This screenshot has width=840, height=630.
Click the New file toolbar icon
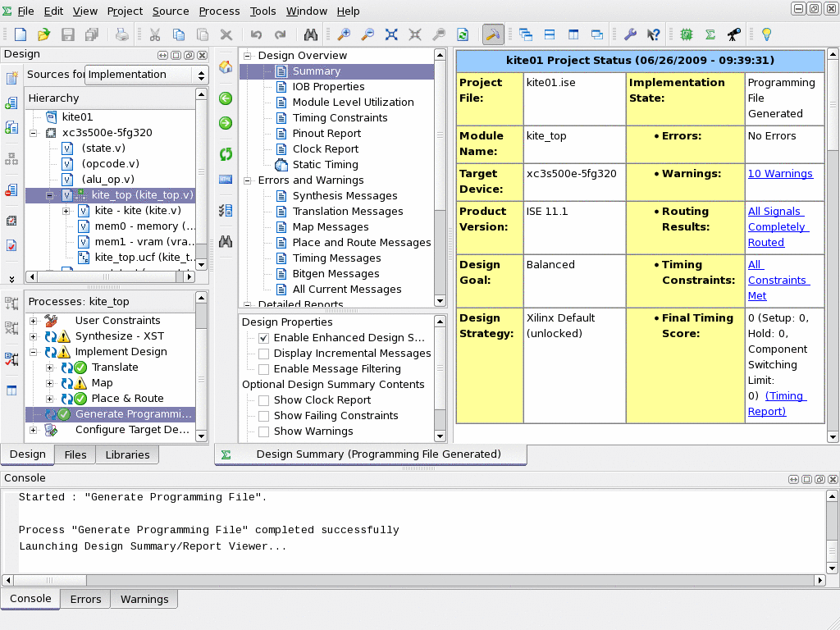21,34
